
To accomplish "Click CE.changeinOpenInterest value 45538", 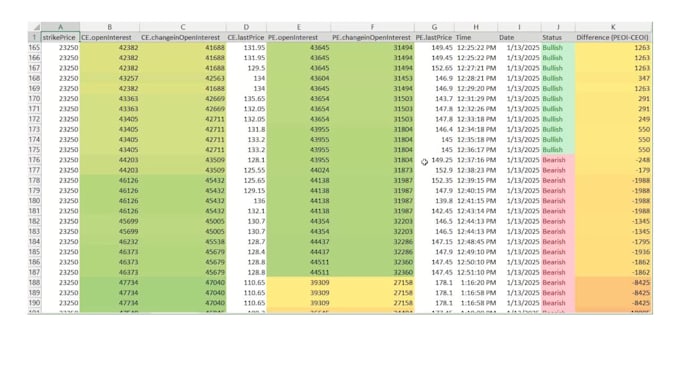I will [183, 242].
